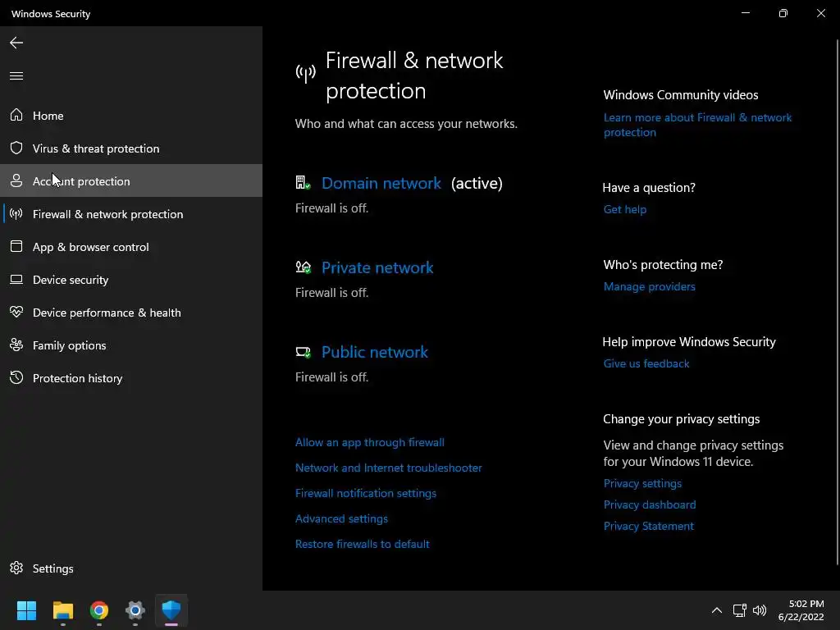Open Domain network settings
The width and height of the screenshot is (840, 630).
(x=381, y=183)
